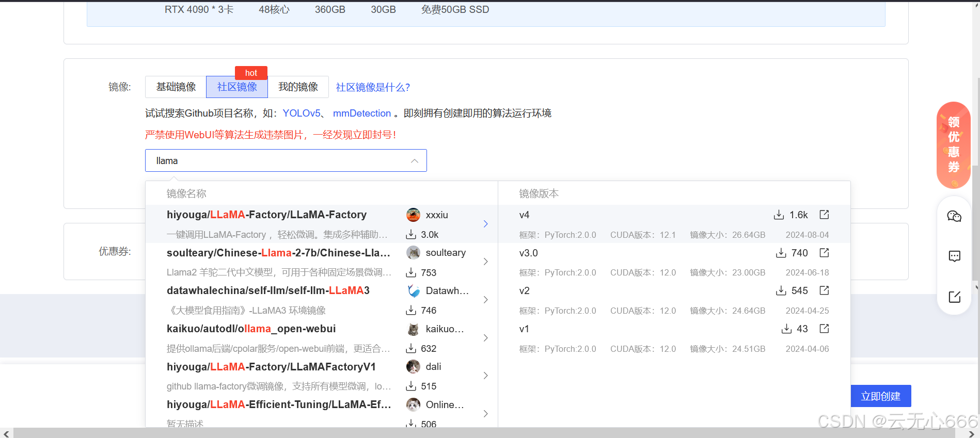
Task: Open external link icon for version v2
Action: pyautogui.click(x=824, y=290)
